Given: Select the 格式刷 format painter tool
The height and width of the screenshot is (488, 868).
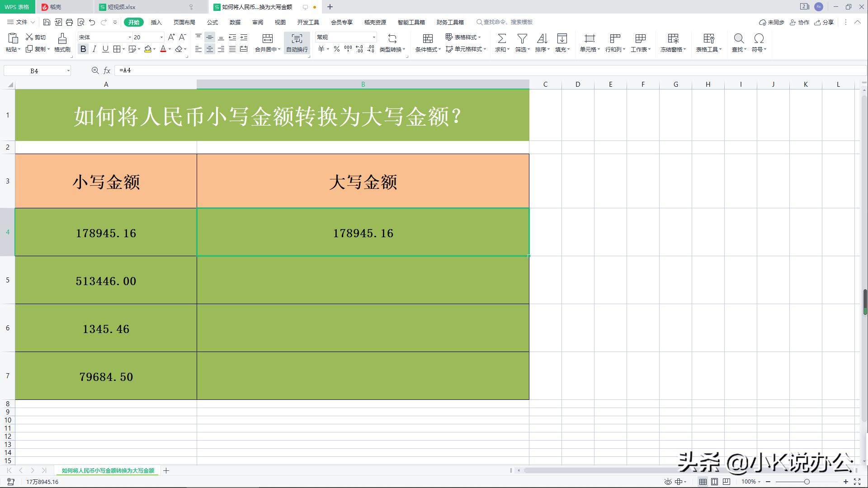Looking at the screenshot, I should tap(61, 42).
